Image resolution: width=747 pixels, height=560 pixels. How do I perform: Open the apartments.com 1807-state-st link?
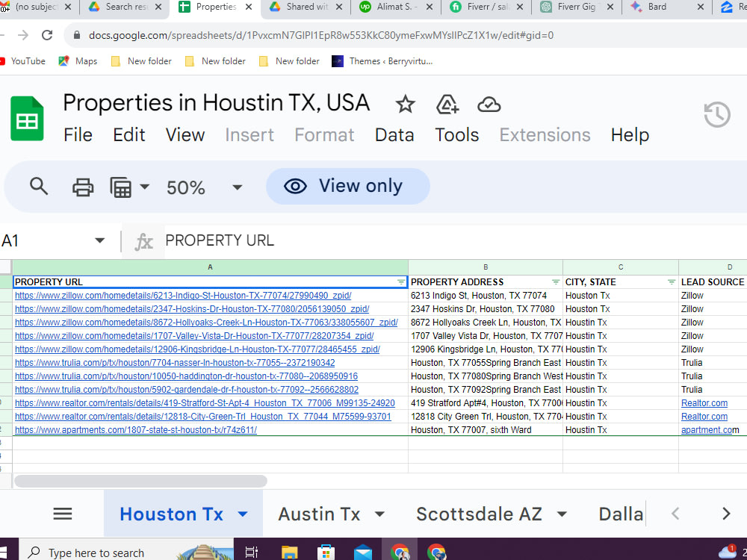point(136,429)
